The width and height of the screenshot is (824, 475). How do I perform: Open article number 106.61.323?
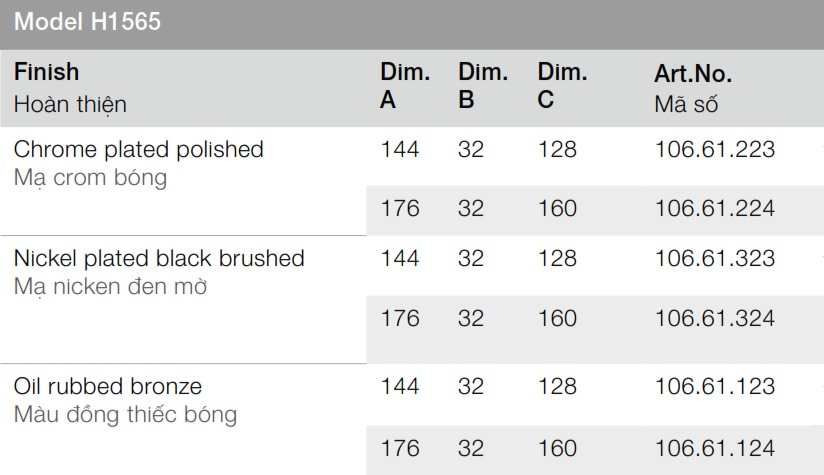pyautogui.click(x=715, y=258)
